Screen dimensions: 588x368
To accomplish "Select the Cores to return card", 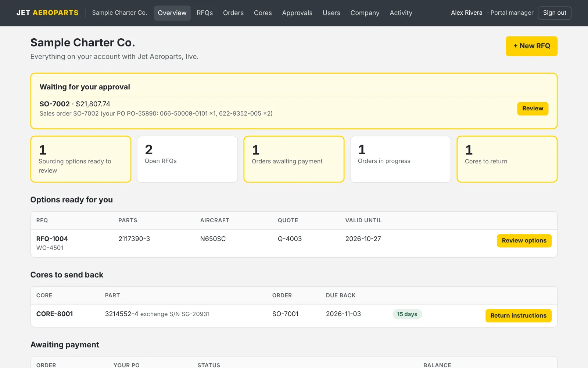I will [507, 159].
